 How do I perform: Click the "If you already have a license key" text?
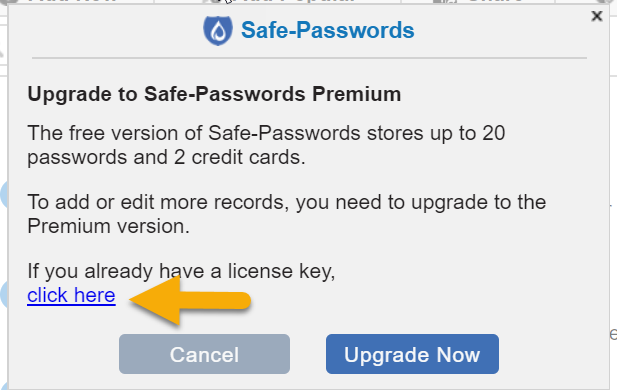181,271
